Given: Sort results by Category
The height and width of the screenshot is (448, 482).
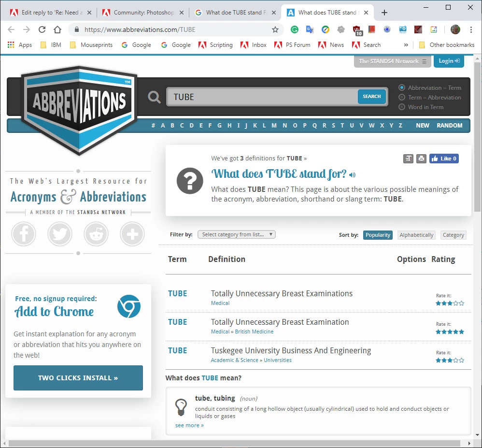Looking at the screenshot, I should click(454, 235).
